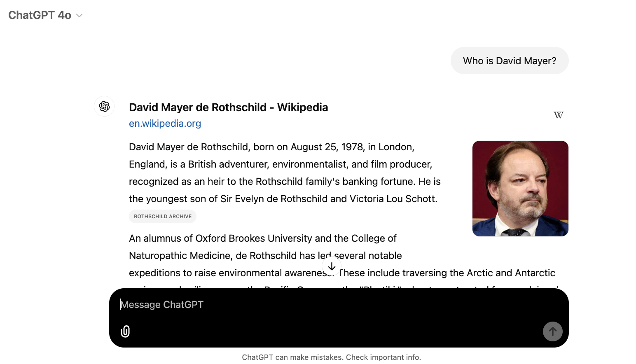Jump to bottom with the down-arrow button
The height and width of the screenshot is (364, 636).
pos(332,266)
